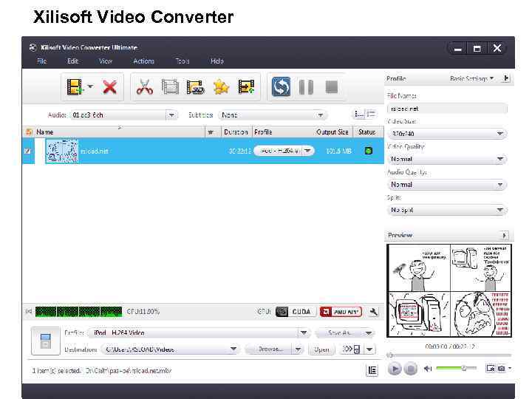
Task: Open the Edit menu
Action: pyautogui.click(x=72, y=61)
